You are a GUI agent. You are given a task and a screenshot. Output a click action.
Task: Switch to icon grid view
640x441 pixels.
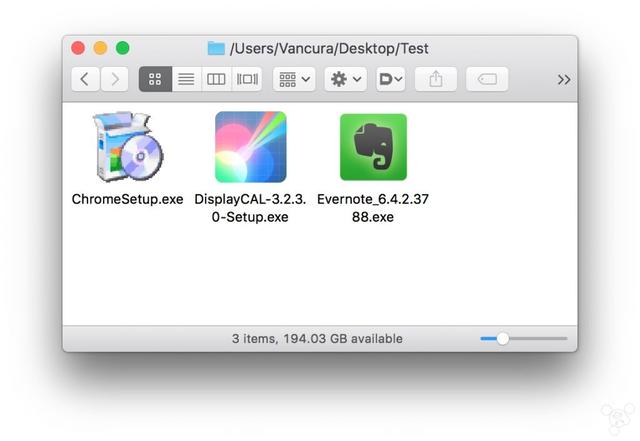(x=155, y=79)
